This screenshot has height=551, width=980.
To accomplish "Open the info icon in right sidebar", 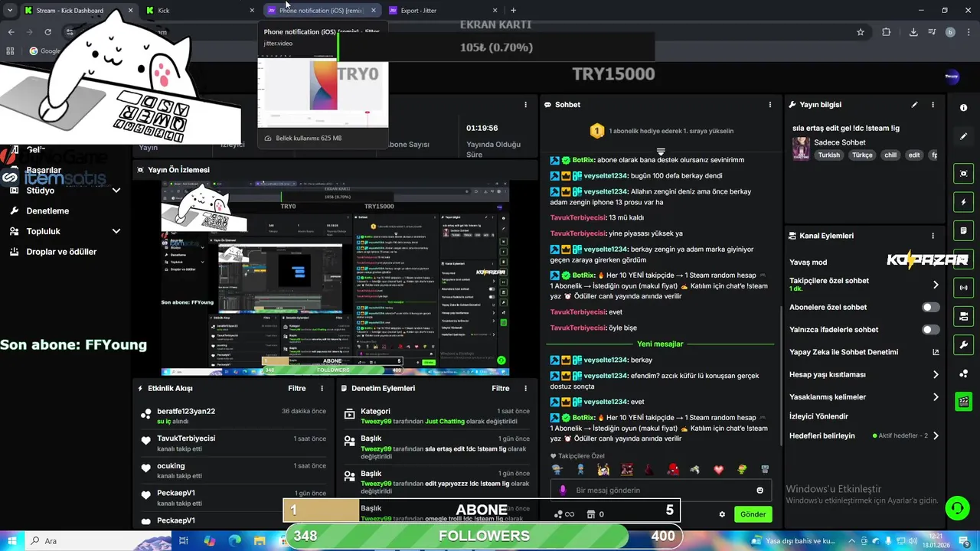I will coord(963,108).
